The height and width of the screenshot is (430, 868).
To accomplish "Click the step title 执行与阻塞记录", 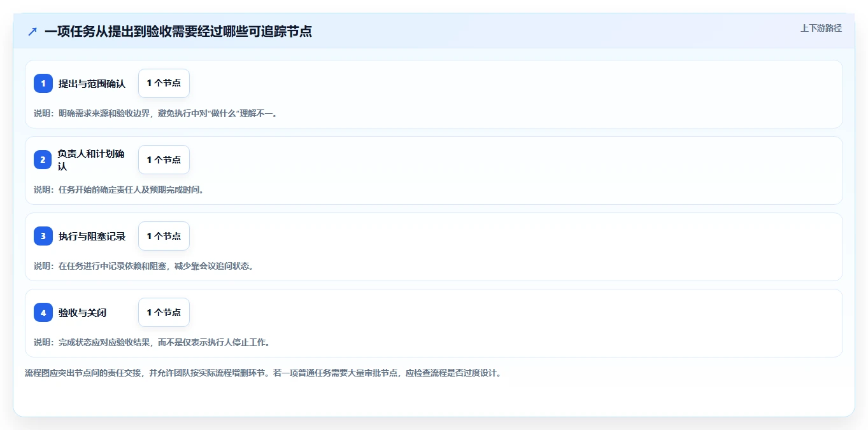I will click(92, 236).
